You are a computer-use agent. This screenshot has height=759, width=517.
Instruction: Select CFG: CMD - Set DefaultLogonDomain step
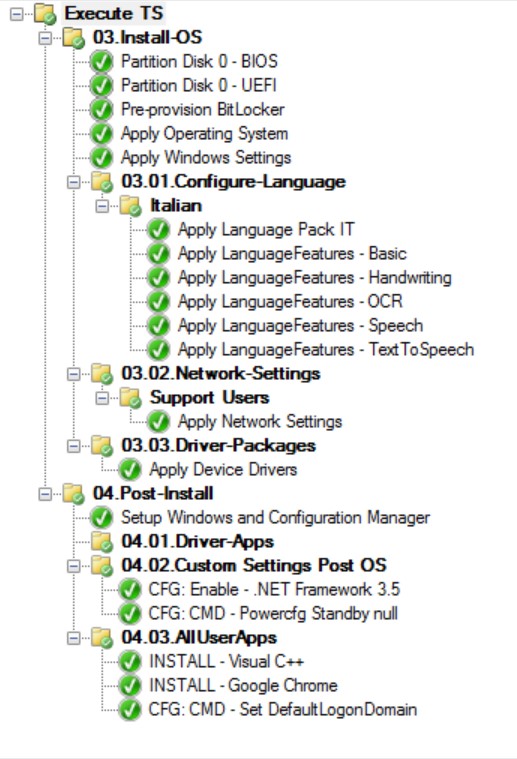point(283,710)
